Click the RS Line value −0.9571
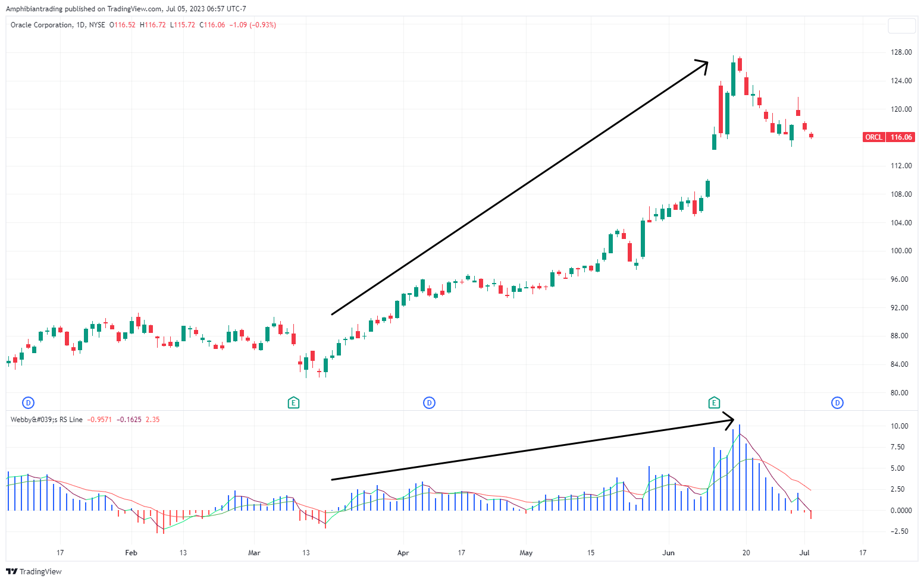This screenshot has width=924, height=582. (x=99, y=420)
